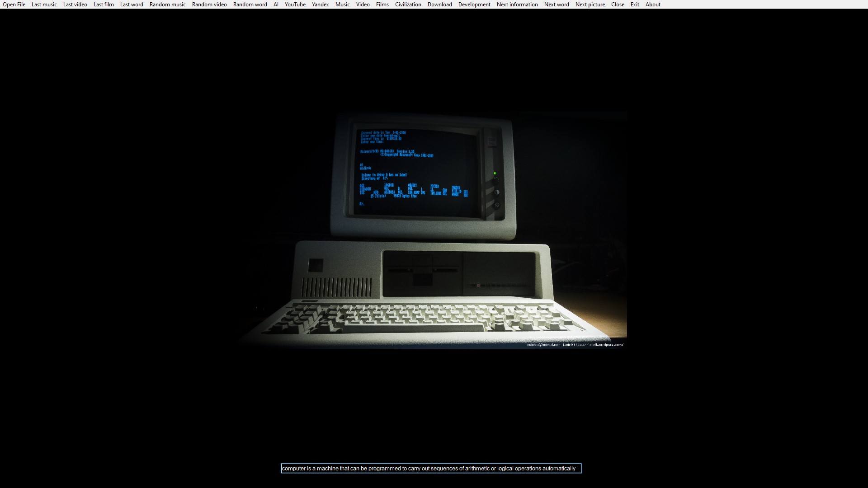Select Yandex in the menu bar
This screenshot has width=868, height=488.
coord(321,5)
